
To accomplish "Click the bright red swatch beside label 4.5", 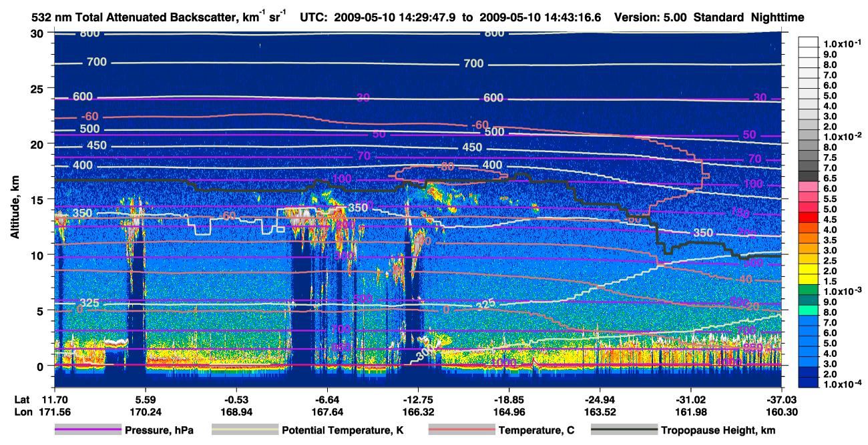I will click(808, 217).
